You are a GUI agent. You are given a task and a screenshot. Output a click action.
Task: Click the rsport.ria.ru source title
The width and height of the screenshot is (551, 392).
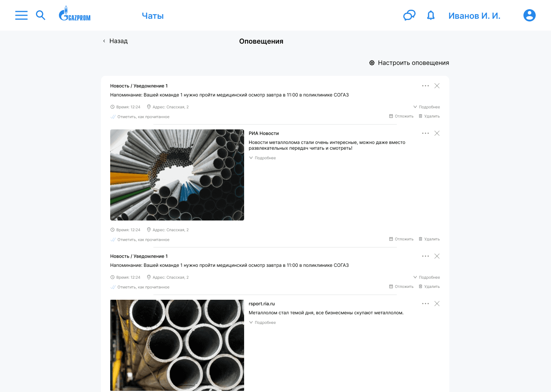(x=262, y=304)
